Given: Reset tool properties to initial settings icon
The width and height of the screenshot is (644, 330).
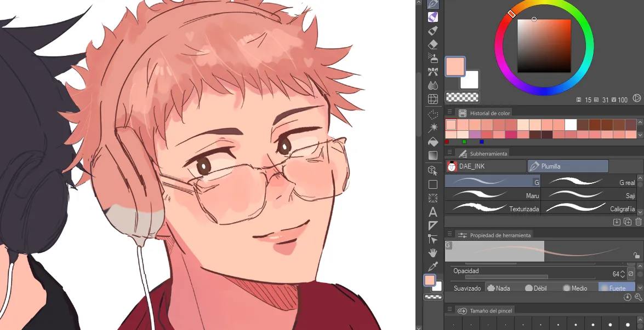Looking at the screenshot, I should click(627, 298).
